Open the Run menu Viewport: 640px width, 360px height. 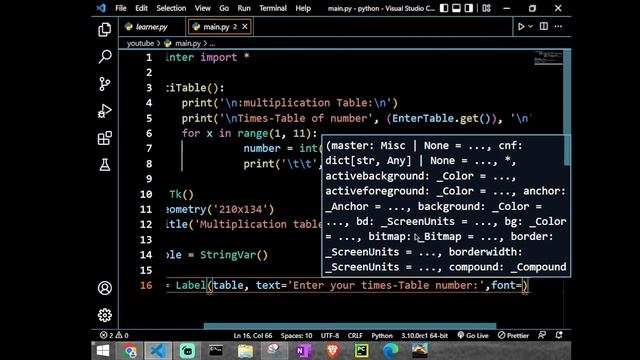click(244, 8)
